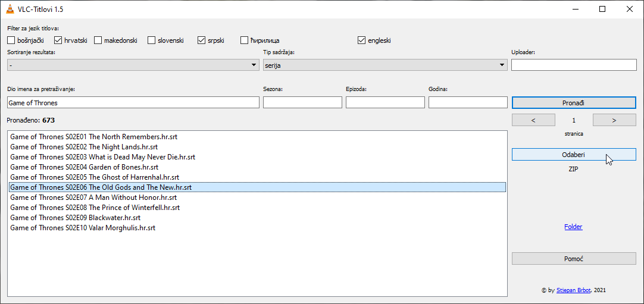Select S02E07 A Man Without Honor entry

[257, 198]
